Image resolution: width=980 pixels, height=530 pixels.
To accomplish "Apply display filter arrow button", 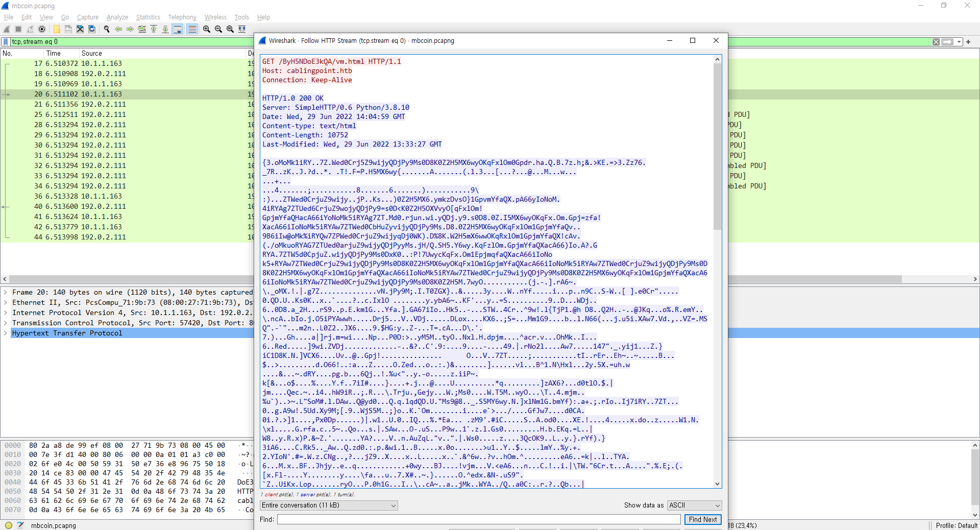I will 948,42.
